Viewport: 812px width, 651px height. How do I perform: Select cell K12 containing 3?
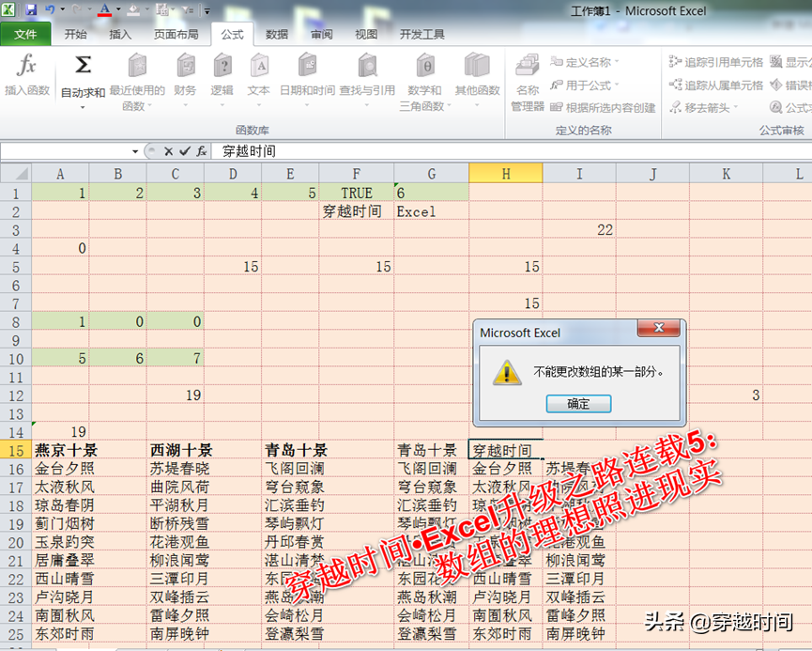coord(726,395)
